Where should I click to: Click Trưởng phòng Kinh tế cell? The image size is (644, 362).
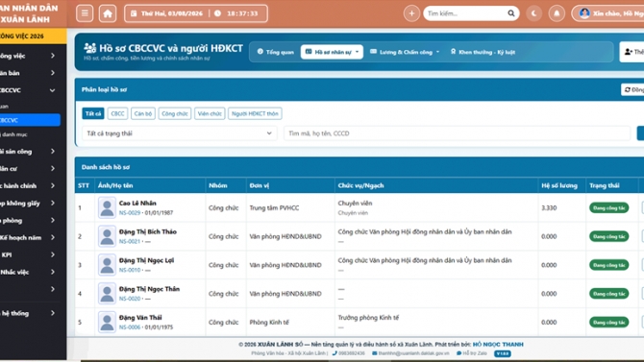pos(368,318)
